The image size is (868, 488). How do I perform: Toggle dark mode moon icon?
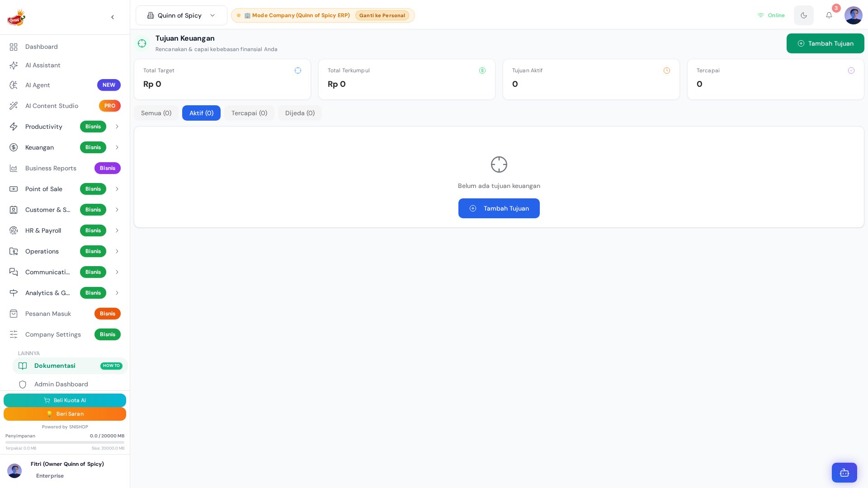pos(804,15)
